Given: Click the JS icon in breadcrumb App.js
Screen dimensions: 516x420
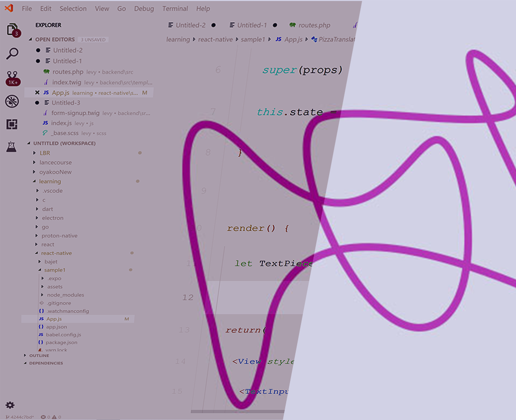Looking at the screenshot, I should pyautogui.click(x=279, y=39).
